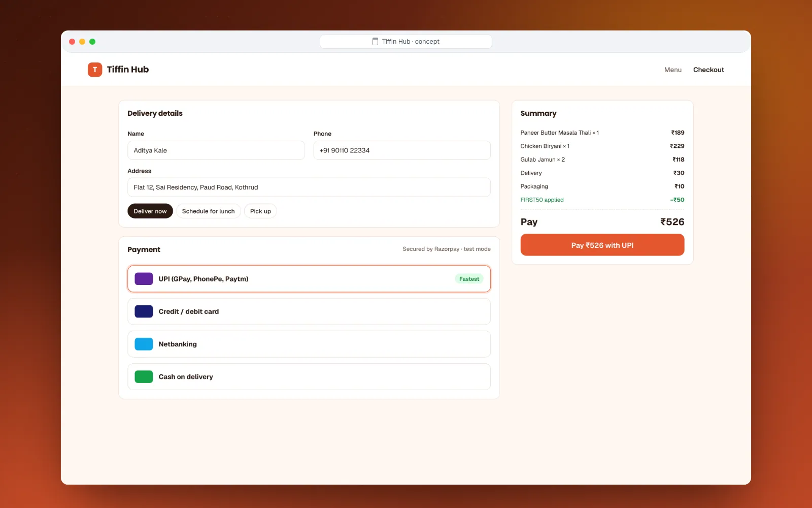The width and height of the screenshot is (812, 508).
Task: Pick Cash on delivery option
Action: click(x=309, y=376)
